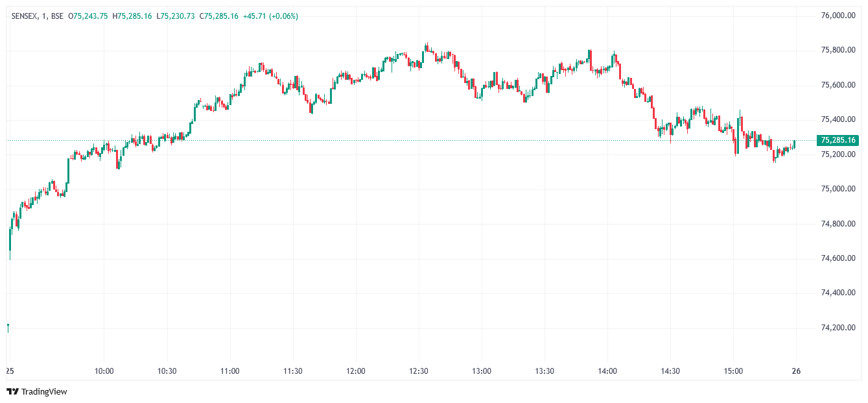868x403 pixels.
Task: Click the date label 25 on time axis
Action: pos(10,371)
